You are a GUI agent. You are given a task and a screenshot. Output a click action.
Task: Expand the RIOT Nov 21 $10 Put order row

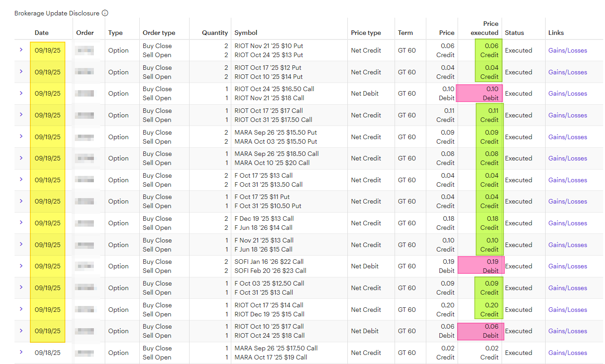(x=21, y=50)
